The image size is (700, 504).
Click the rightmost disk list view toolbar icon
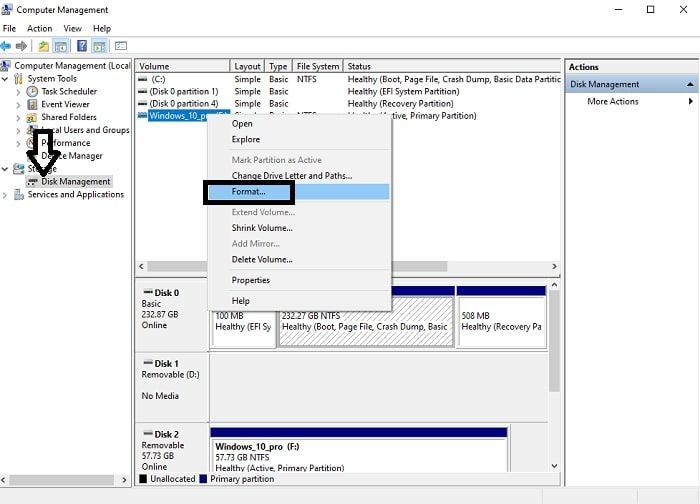tap(121, 46)
